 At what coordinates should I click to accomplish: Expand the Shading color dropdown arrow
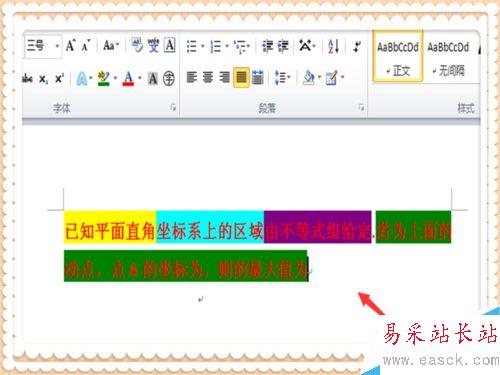(x=319, y=77)
